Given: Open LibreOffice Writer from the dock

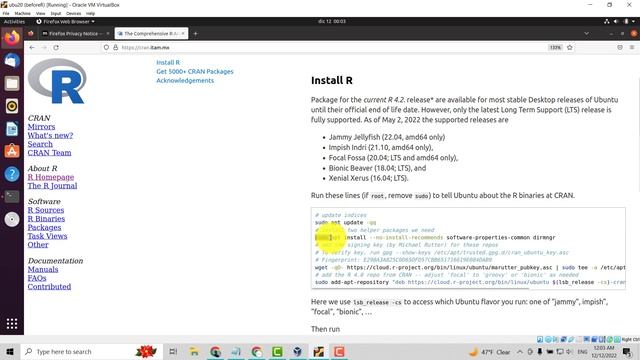Looking at the screenshot, I should tap(12, 129).
